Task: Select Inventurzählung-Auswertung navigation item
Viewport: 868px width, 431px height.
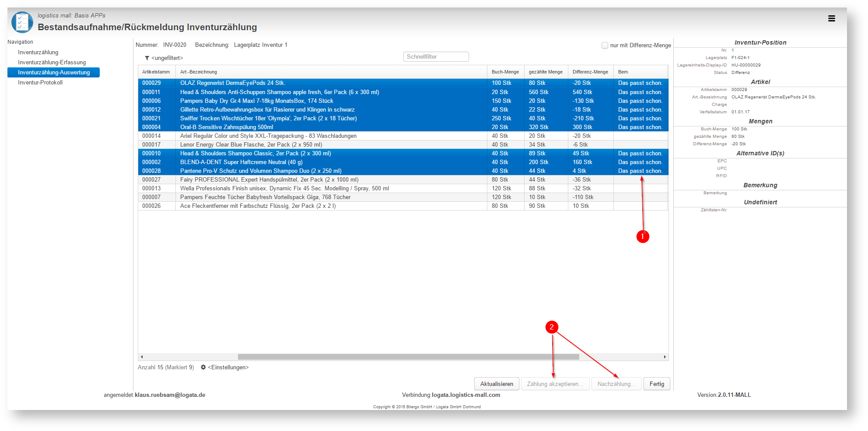Action: pyautogui.click(x=53, y=72)
